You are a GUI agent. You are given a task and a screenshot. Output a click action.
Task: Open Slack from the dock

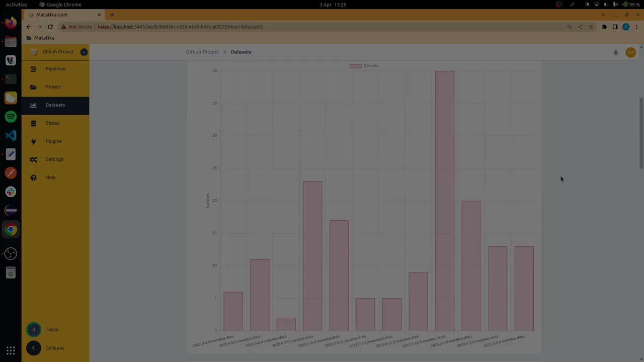coord(11,192)
